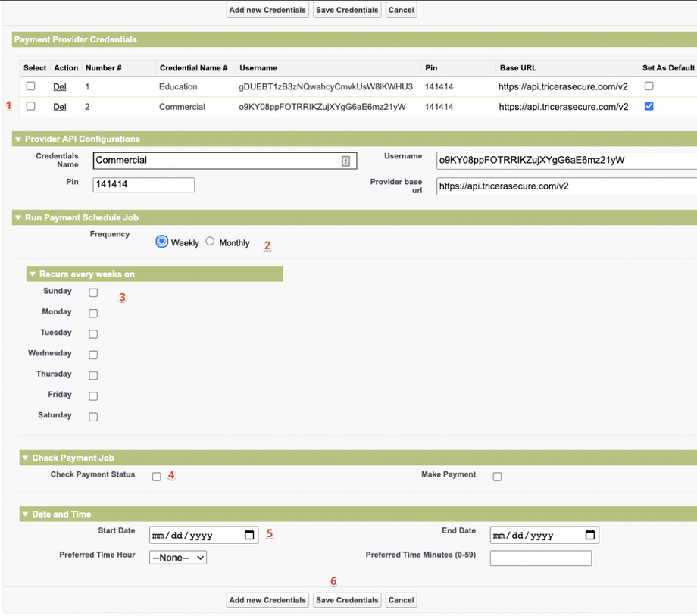Enable the Make Payment checkbox
697x616 pixels.
click(497, 477)
